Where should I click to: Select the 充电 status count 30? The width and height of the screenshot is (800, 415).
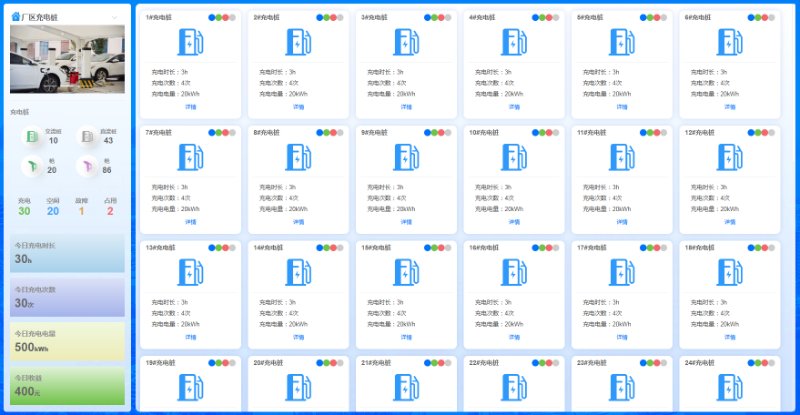click(24, 210)
